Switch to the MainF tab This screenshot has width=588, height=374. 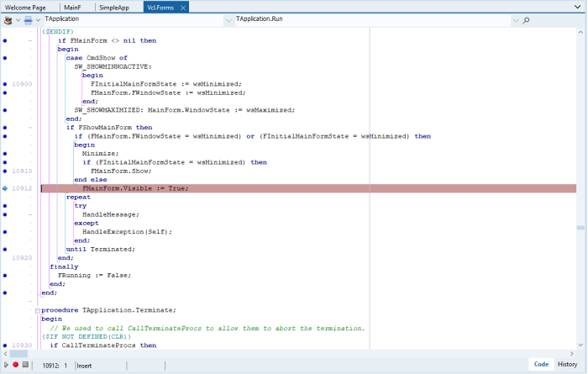72,8
